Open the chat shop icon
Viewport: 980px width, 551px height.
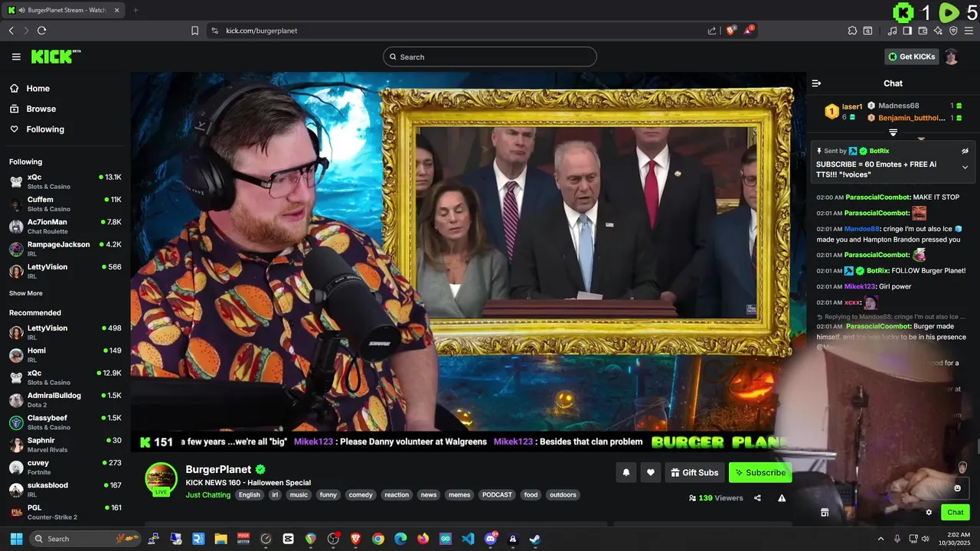pyautogui.click(x=825, y=513)
